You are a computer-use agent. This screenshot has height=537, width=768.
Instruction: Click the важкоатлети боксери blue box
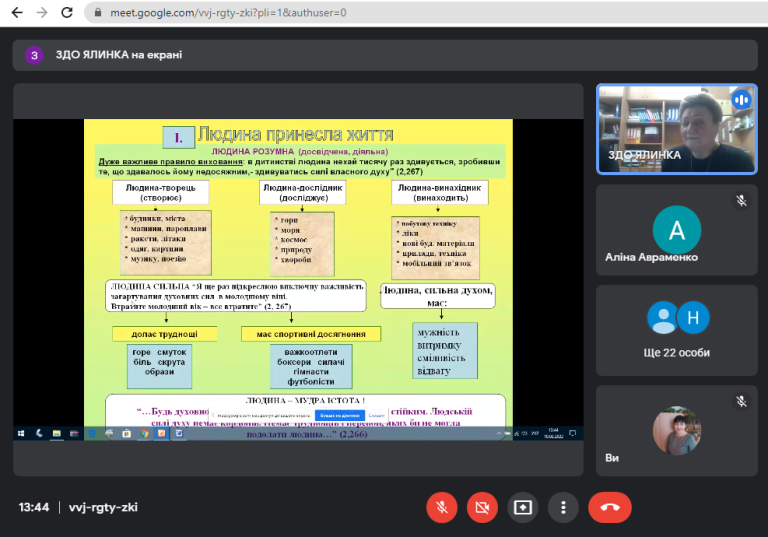(x=311, y=366)
